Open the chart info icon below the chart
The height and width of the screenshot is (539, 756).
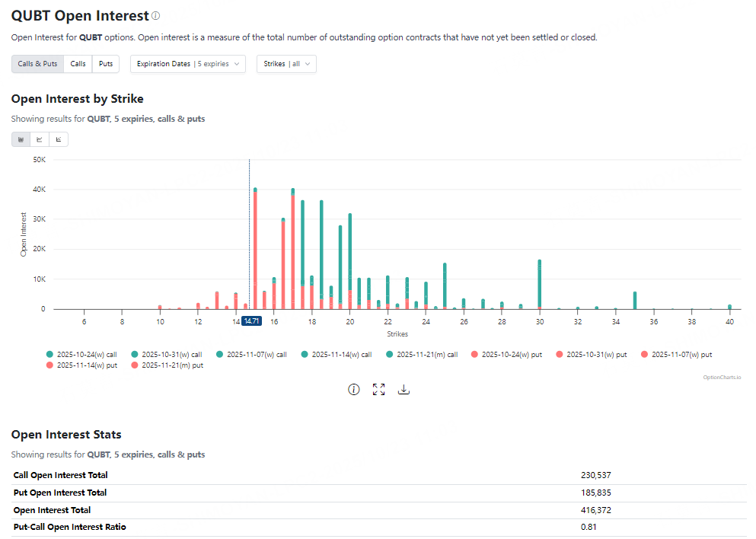coord(353,389)
